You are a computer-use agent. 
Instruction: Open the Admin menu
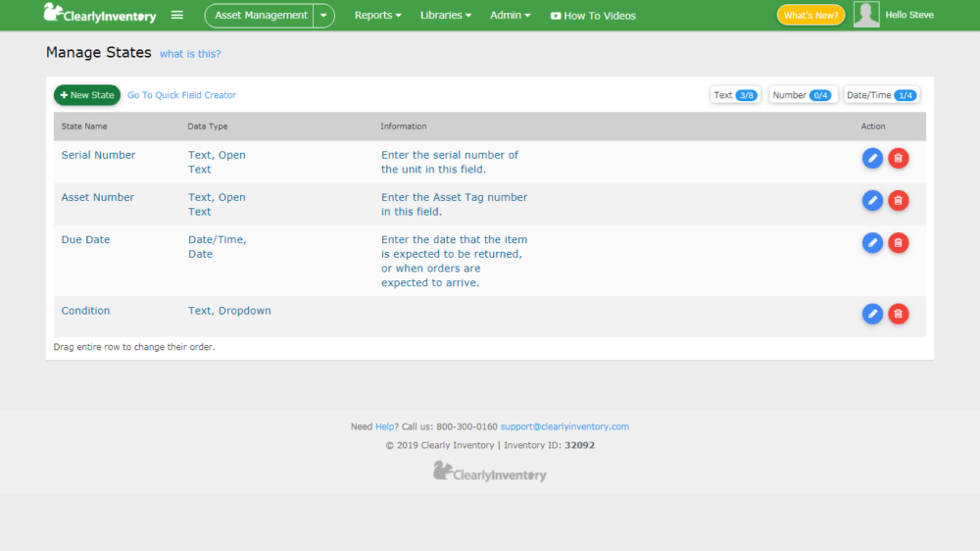[x=510, y=16]
